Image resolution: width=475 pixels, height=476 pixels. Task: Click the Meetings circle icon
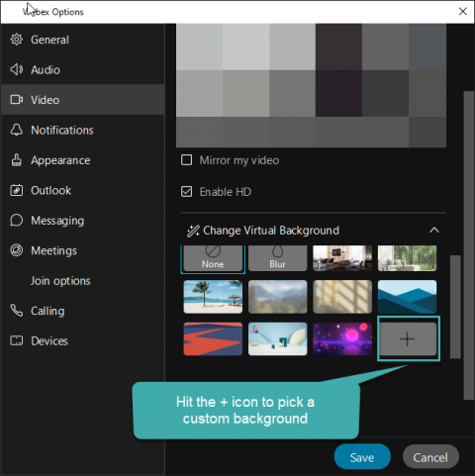(x=16, y=250)
